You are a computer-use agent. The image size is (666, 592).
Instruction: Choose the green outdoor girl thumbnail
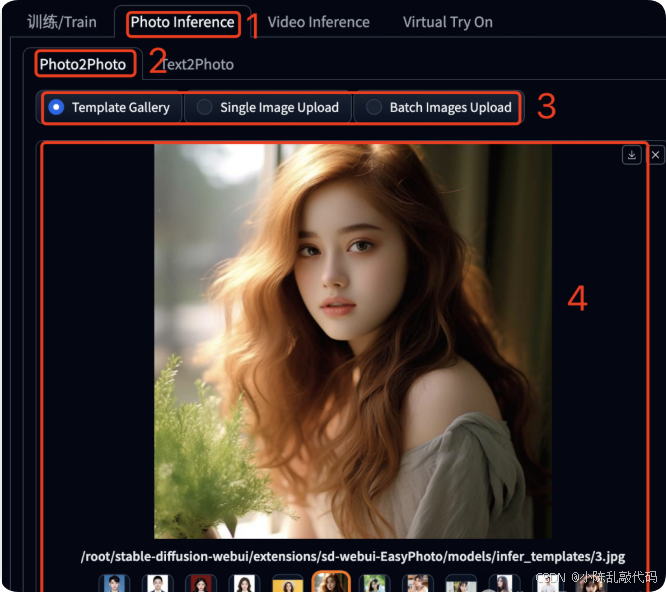[x=374, y=583]
